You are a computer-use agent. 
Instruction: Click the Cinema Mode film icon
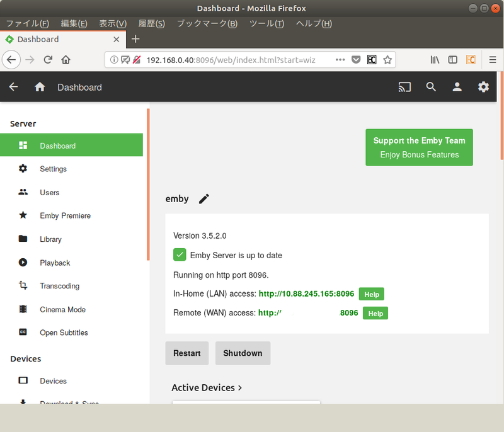[x=23, y=309]
